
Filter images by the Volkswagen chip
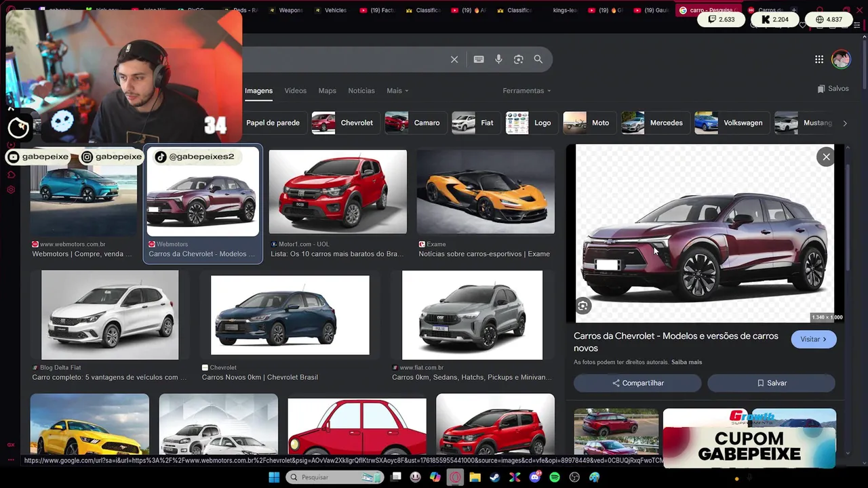pyautogui.click(x=731, y=123)
